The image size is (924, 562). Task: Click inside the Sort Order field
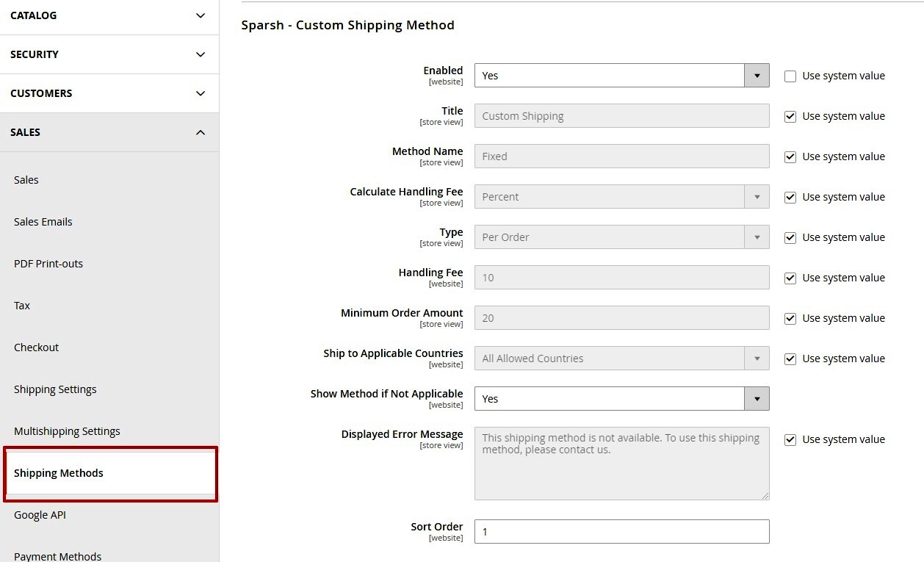click(621, 531)
